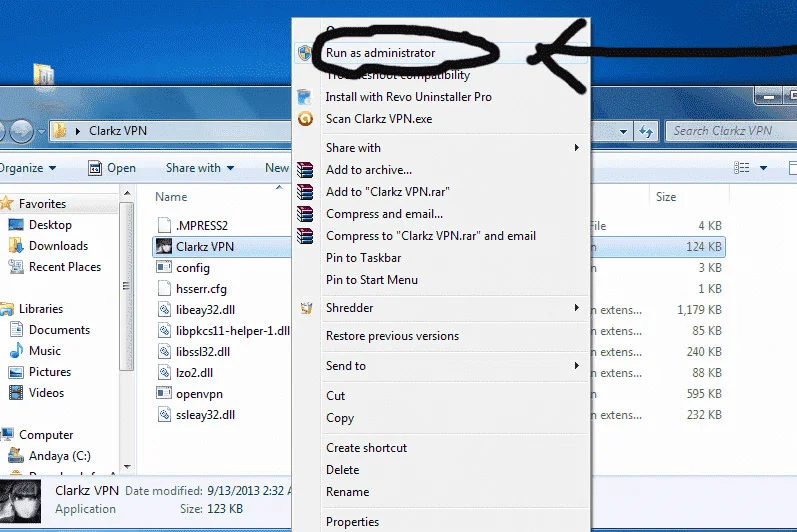Open the toolbar Share with dropdown
The width and height of the screenshot is (797, 532).
pos(200,168)
